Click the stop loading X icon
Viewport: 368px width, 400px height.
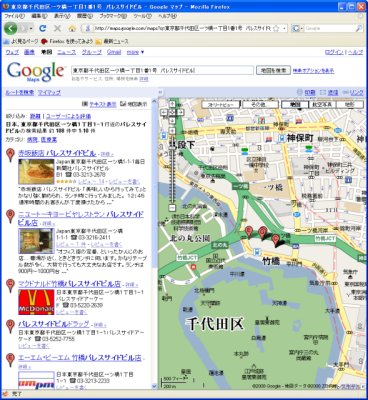[57, 29]
